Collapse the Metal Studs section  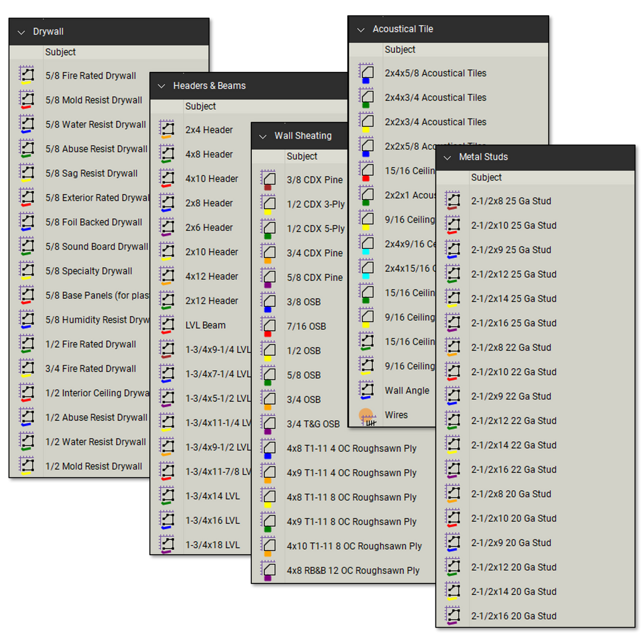(x=446, y=157)
